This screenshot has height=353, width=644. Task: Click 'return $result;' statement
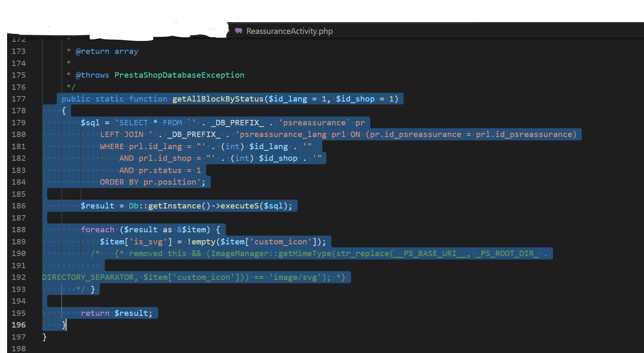point(116,313)
